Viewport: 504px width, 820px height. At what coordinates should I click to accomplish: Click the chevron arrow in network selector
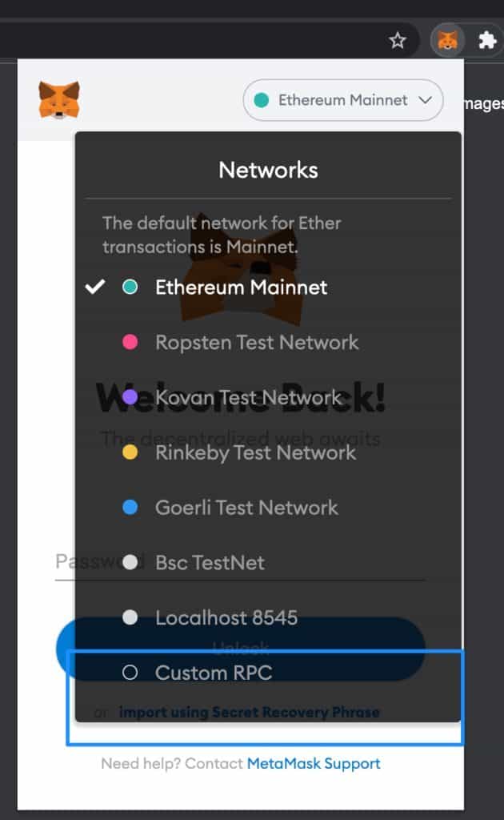pos(425,100)
